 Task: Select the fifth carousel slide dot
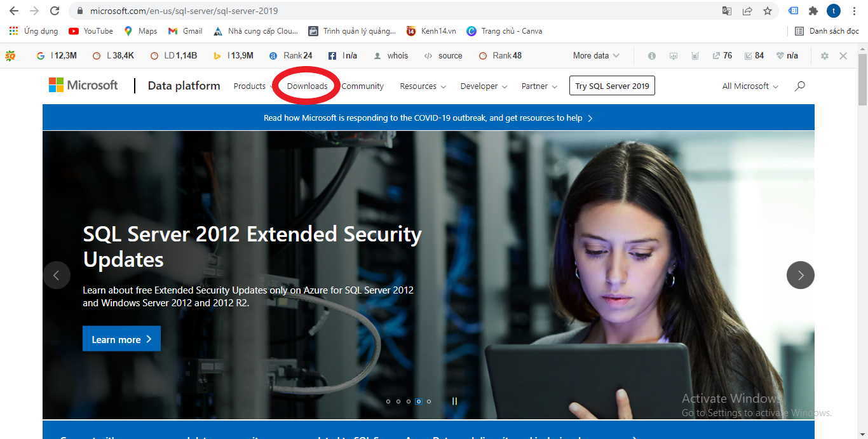point(429,402)
